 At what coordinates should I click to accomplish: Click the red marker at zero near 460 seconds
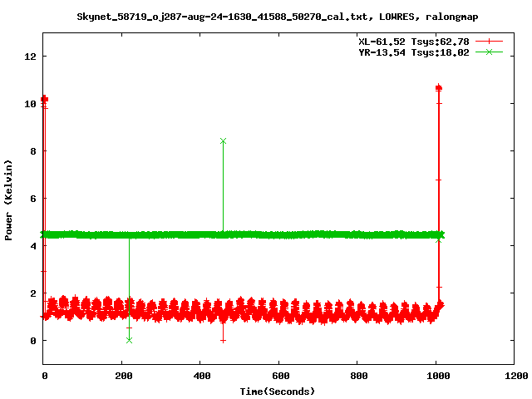(x=223, y=340)
